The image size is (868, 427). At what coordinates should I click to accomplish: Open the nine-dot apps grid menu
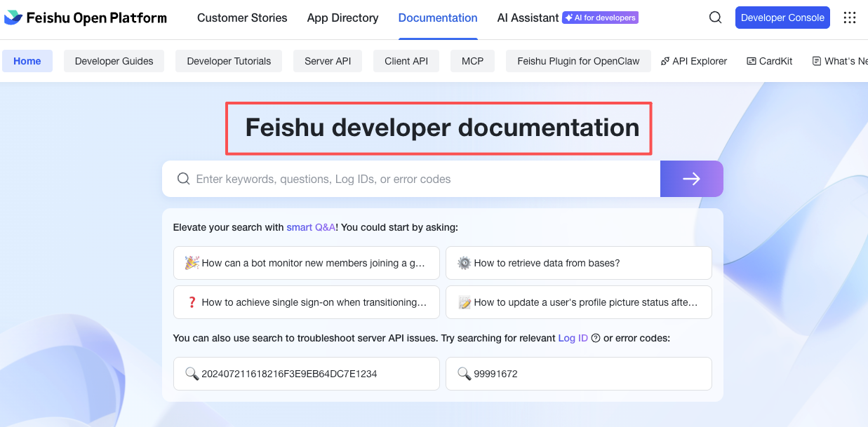[850, 18]
